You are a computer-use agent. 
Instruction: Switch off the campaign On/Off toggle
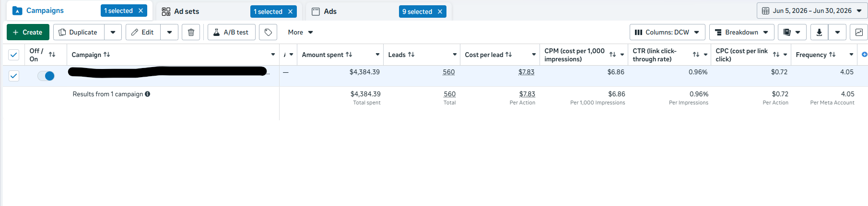pos(46,76)
